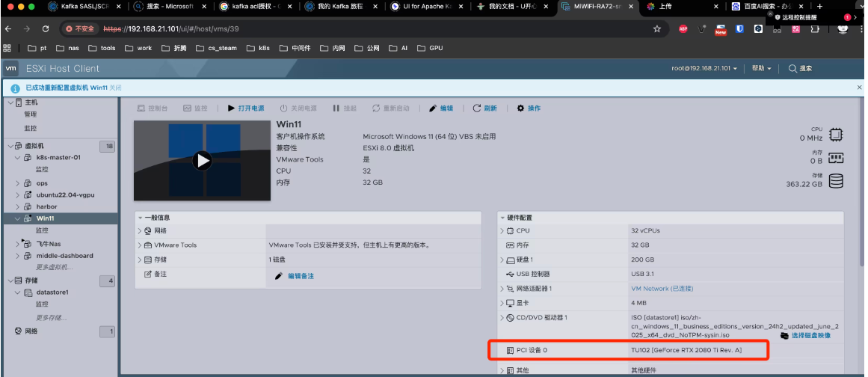
Task: Refresh the view with 刷新
Action: tap(485, 108)
